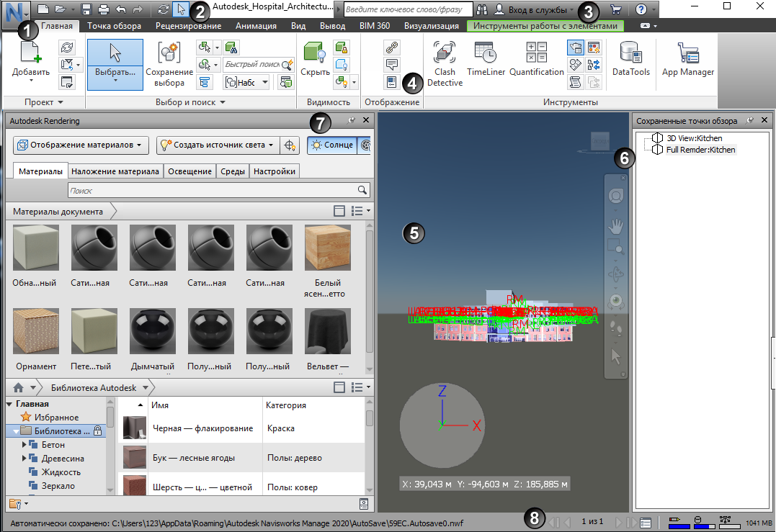Select the Orbit tool in navigation bar
Image resolution: width=776 pixels, height=532 pixels.
615,274
